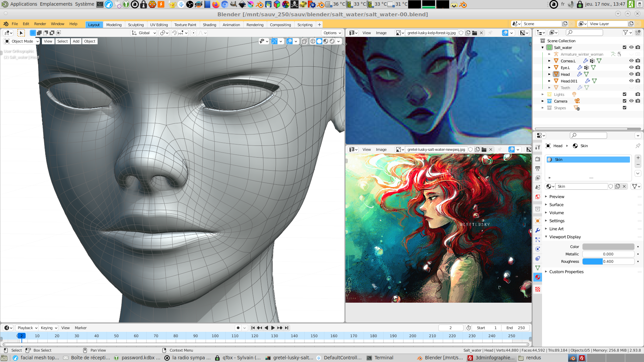The width and height of the screenshot is (644, 362).
Task: Open the Scene properties tab
Action: [x=538, y=187]
